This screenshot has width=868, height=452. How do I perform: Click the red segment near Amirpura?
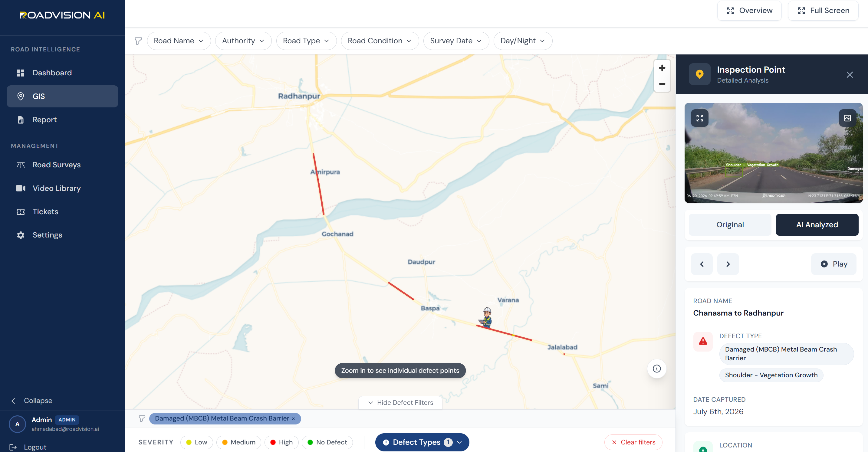[x=318, y=184]
